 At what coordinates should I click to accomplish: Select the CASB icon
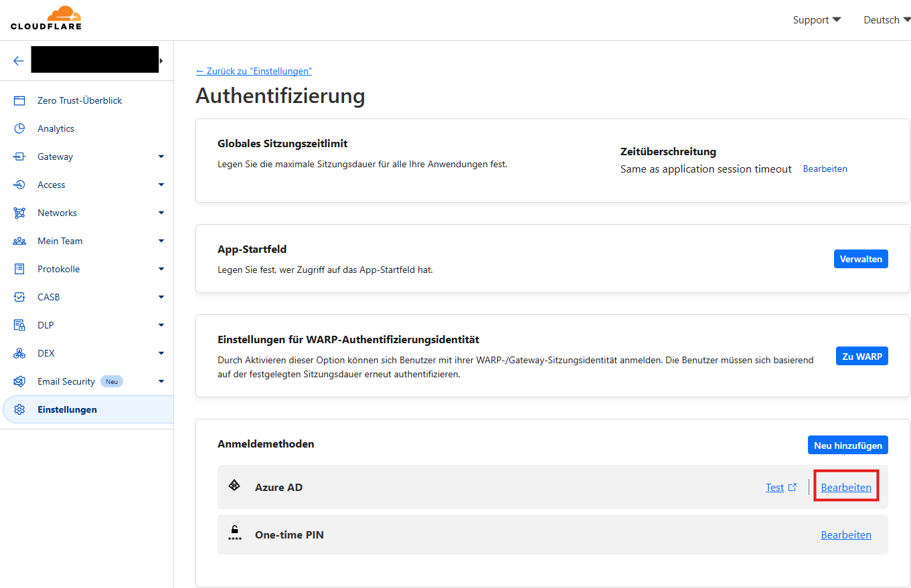(x=19, y=296)
